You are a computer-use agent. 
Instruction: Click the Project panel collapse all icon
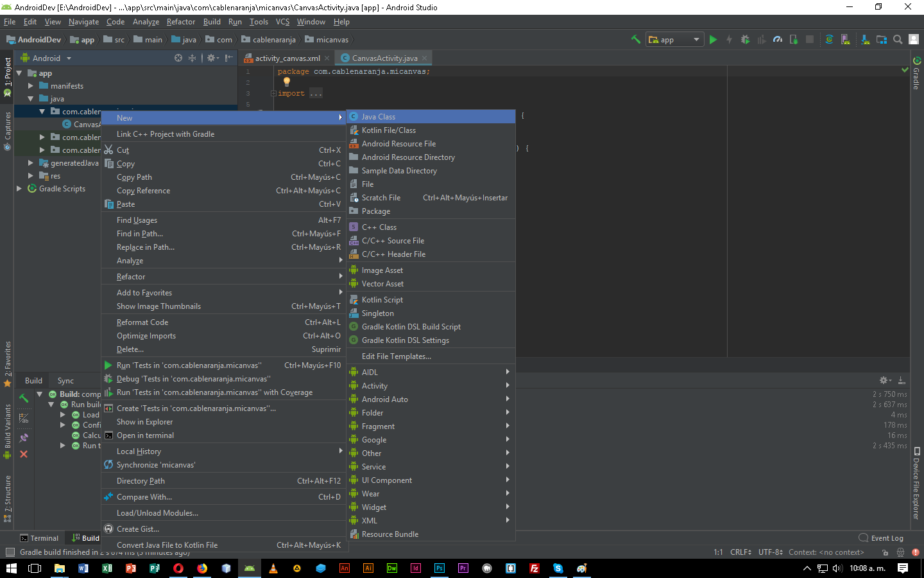coord(192,58)
